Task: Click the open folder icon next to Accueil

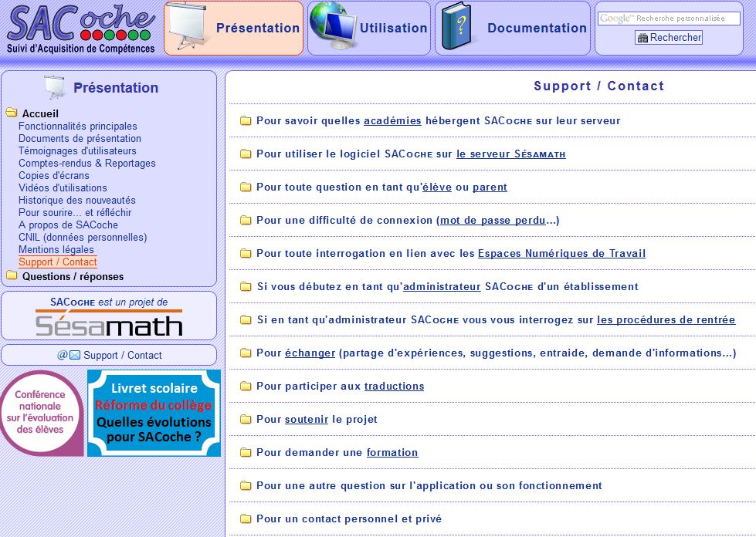Action: click(12, 113)
